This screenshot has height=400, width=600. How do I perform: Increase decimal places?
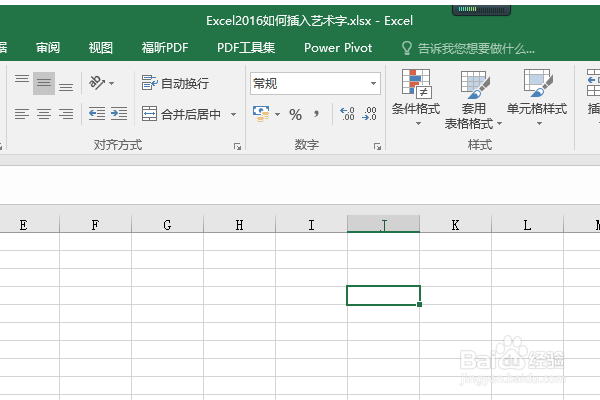pyautogui.click(x=347, y=114)
